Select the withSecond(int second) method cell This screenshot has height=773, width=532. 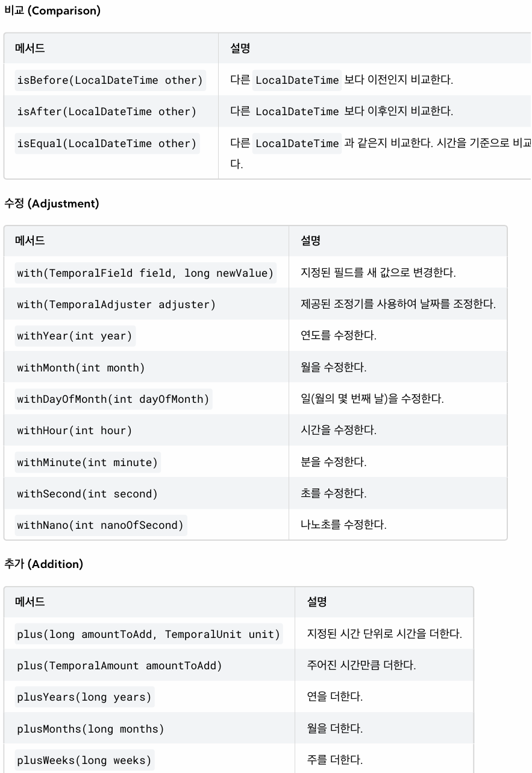pos(146,494)
